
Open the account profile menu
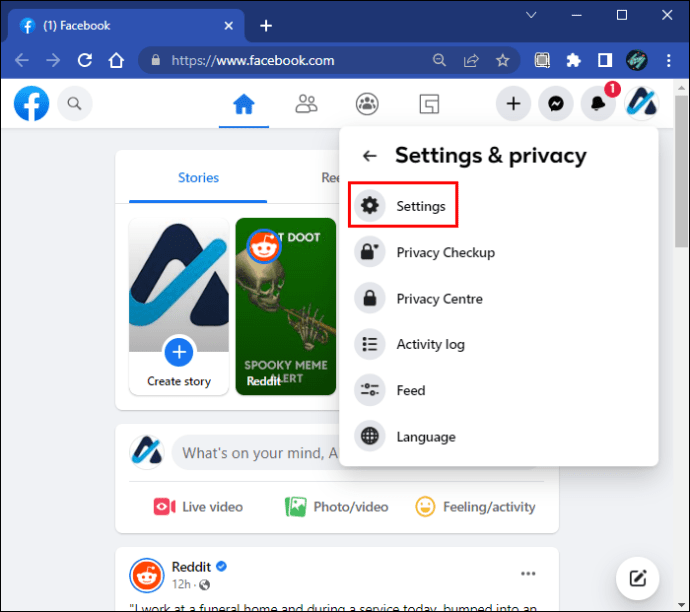[641, 103]
